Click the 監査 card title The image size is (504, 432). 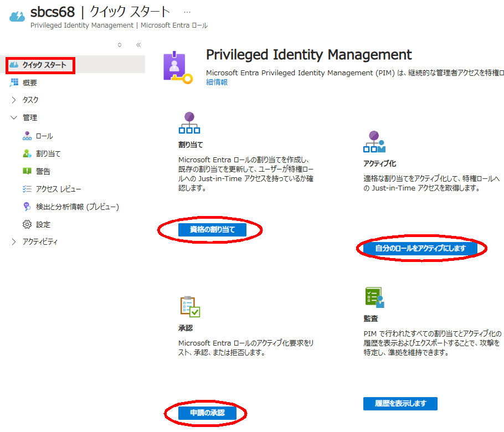(371, 319)
